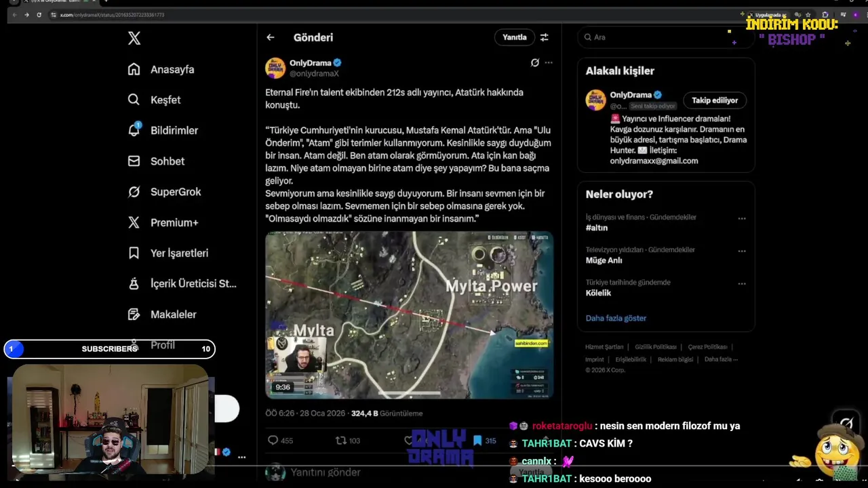The width and height of the screenshot is (868, 488).
Task: Open reply sorting options icon
Action: click(544, 38)
